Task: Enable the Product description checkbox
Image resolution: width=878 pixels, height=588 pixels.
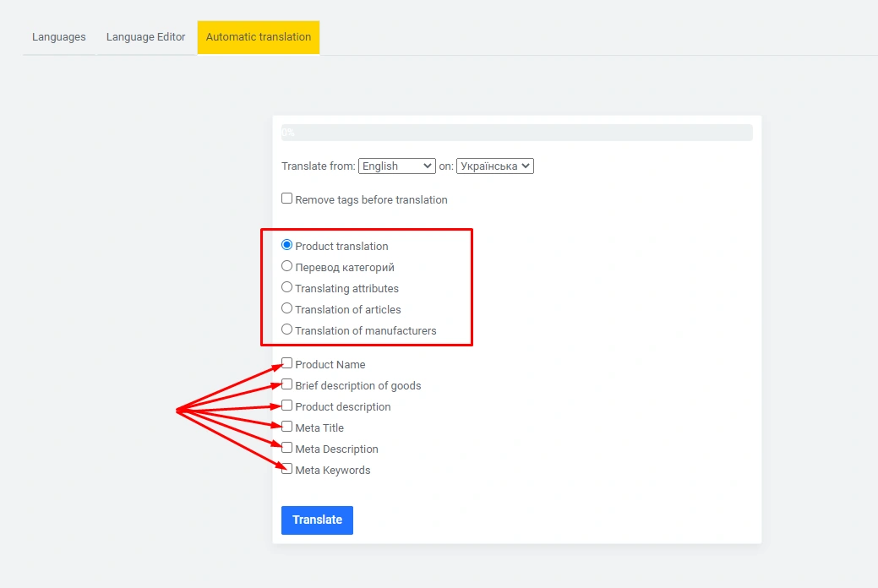Action: [287, 406]
